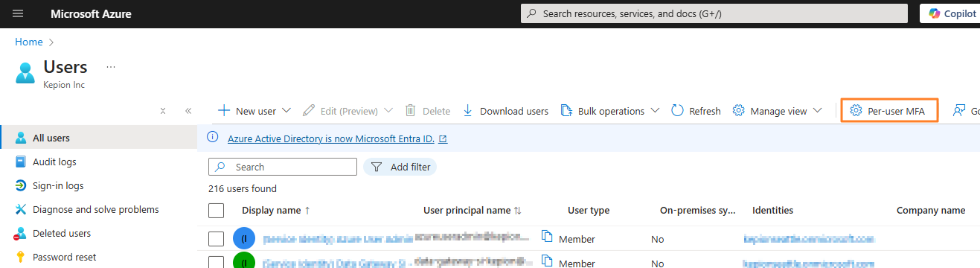Expand the Manage view dropdown
The width and height of the screenshot is (980, 268).
tap(817, 111)
